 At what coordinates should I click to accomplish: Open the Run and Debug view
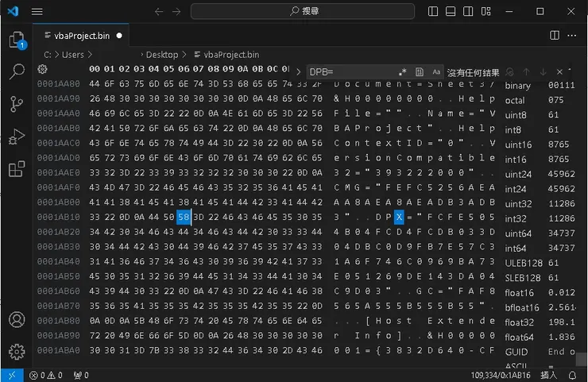17,137
